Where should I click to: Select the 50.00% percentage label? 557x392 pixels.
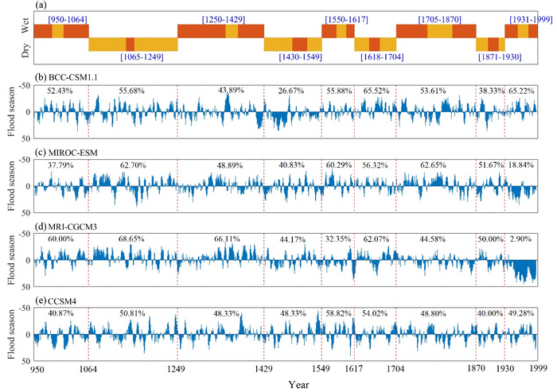coord(491,239)
